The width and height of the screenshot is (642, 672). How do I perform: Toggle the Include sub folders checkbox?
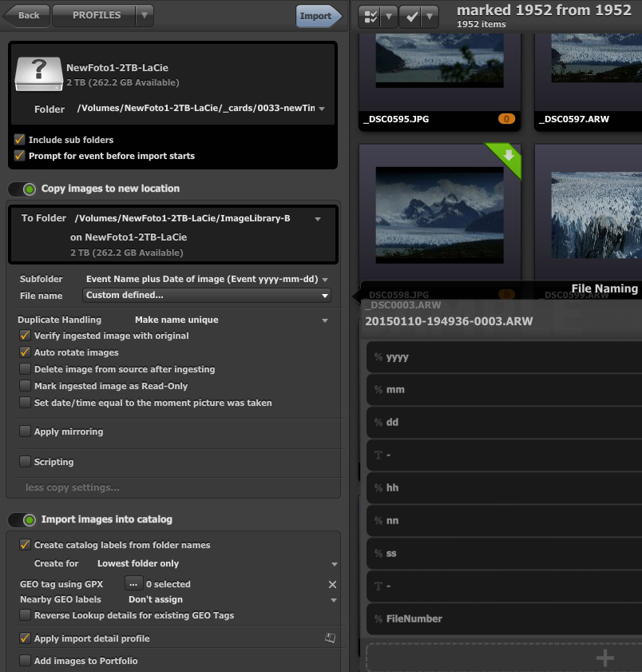tap(19, 140)
